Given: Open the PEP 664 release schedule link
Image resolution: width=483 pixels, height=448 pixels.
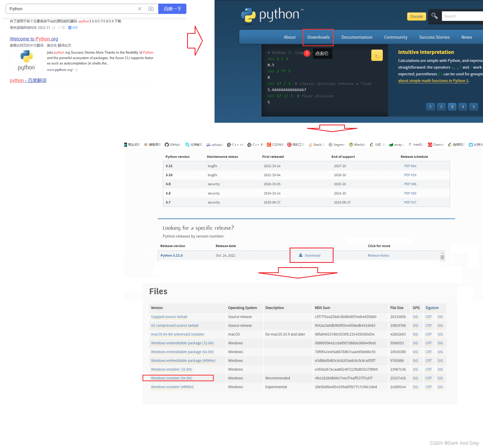Looking at the screenshot, I should tap(410, 166).
